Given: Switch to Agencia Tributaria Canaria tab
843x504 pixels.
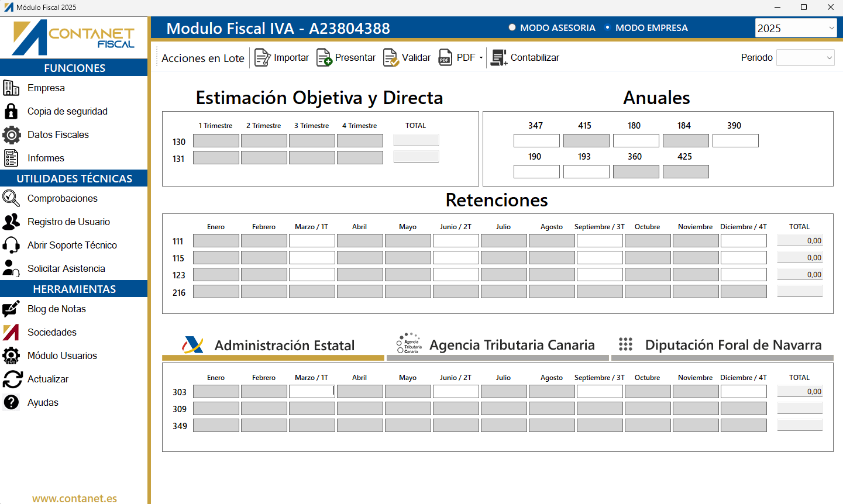Looking at the screenshot, I should (x=498, y=345).
